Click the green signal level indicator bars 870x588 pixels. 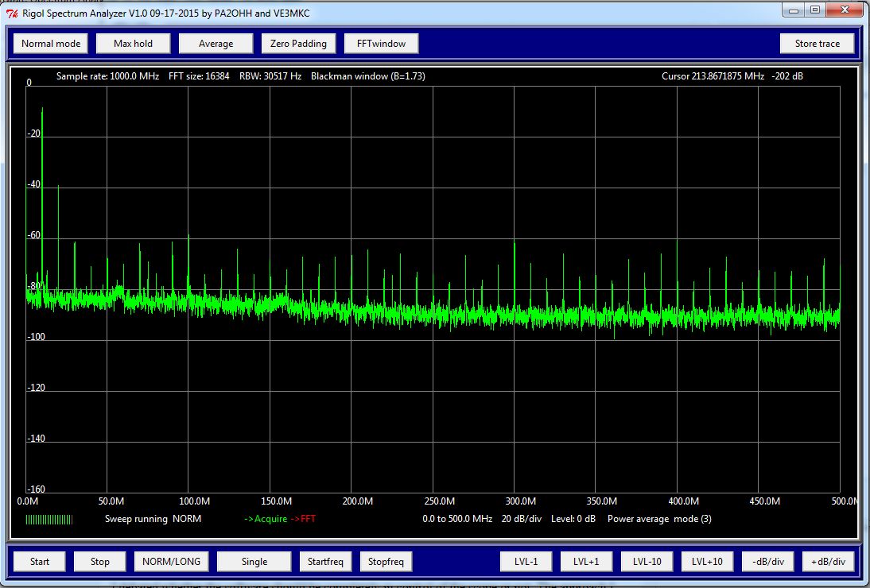[48, 519]
